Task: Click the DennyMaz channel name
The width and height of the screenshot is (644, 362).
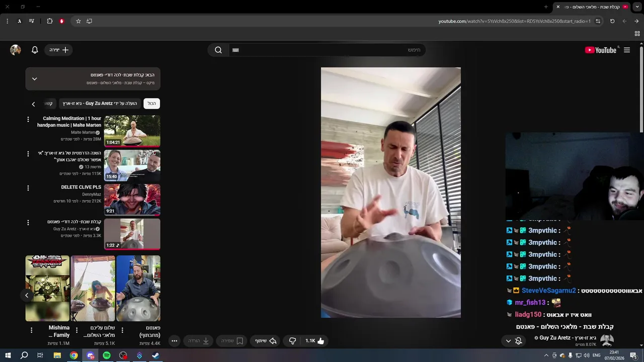Action: coord(92,194)
